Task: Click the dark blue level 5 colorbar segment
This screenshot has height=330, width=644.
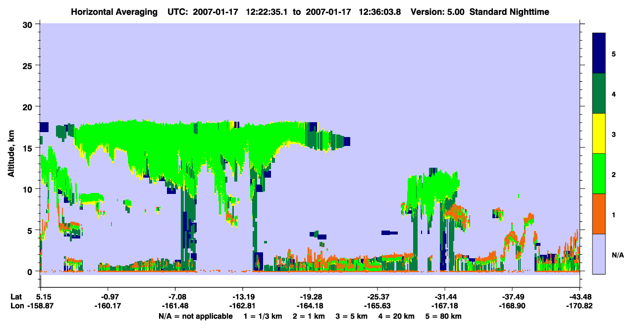Action: point(599,53)
